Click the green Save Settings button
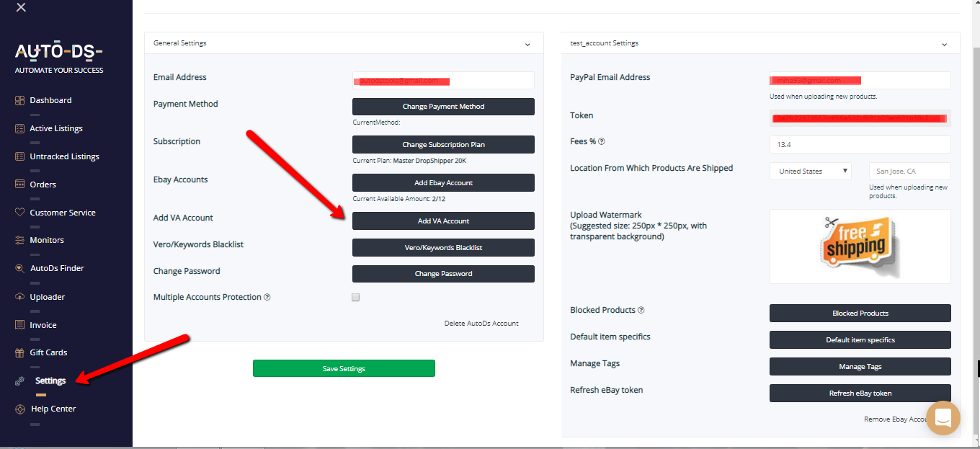The height and width of the screenshot is (449, 980). click(344, 368)
